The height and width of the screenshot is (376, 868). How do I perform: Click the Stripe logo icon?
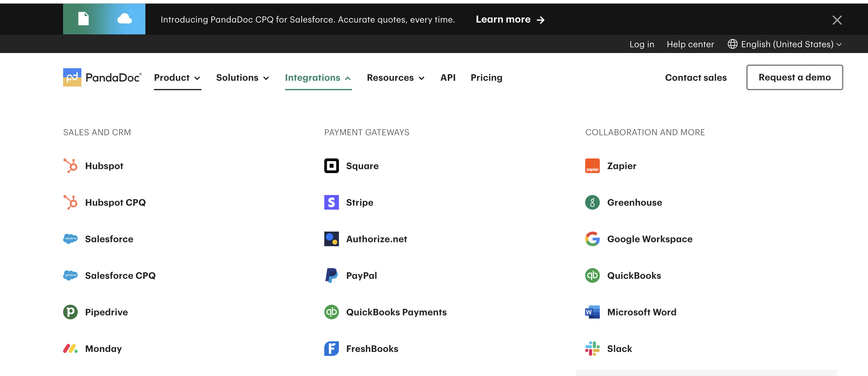coord(332,203)
